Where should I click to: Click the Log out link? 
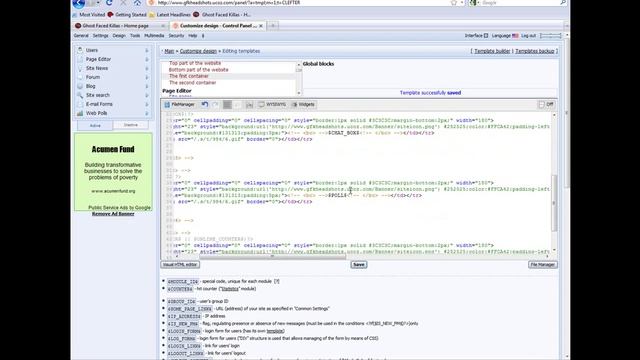(x=528, y=36)
